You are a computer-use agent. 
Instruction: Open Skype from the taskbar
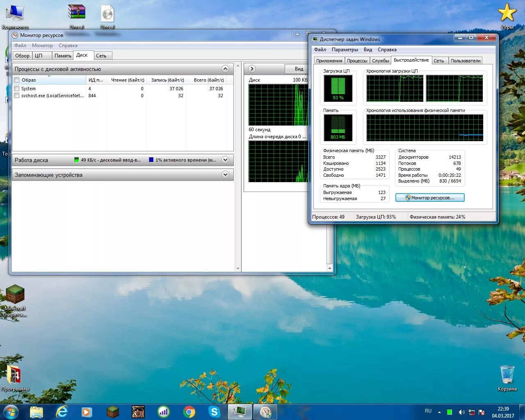(215, 412)
